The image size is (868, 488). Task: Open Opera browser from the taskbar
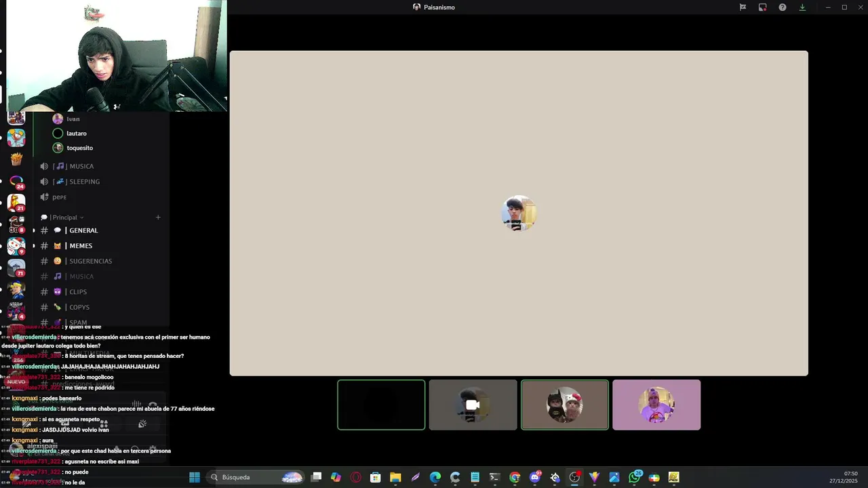[356, 477]
